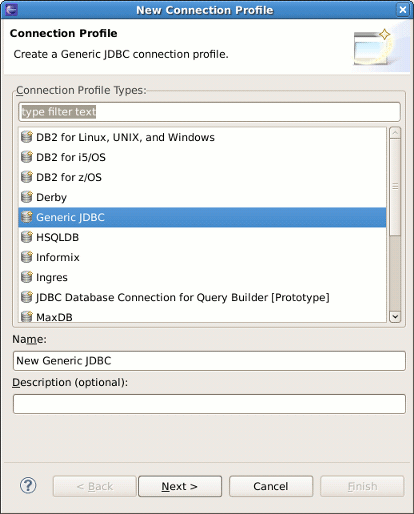Viewport: 414px width, 514px height.
Task: Open help via the question mark icon
Action: [x=28, y=486]
